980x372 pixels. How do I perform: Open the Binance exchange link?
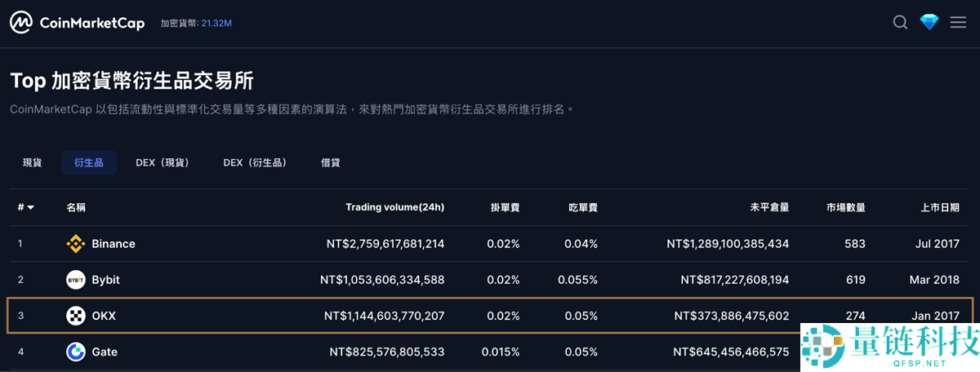(114, 243)
